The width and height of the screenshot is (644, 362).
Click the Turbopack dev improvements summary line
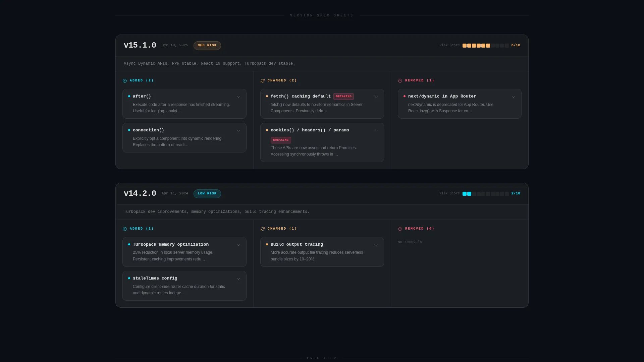pyautogui.click(x=217, y=212)
